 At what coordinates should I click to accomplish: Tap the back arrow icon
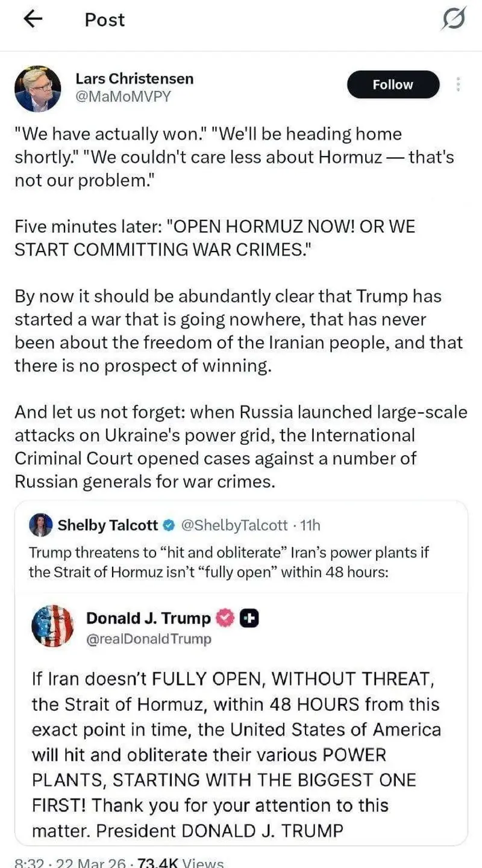coord(33,20)
